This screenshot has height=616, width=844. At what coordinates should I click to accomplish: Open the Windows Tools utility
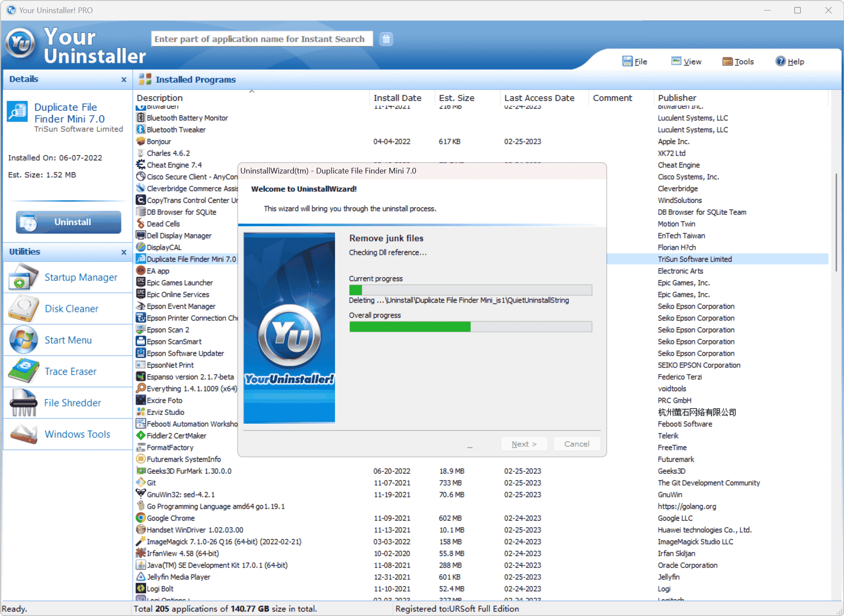(77, 434)
